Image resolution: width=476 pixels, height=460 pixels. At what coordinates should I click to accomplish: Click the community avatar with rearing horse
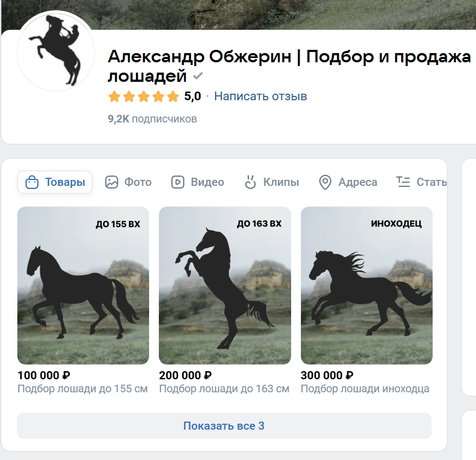click(56, 52)
